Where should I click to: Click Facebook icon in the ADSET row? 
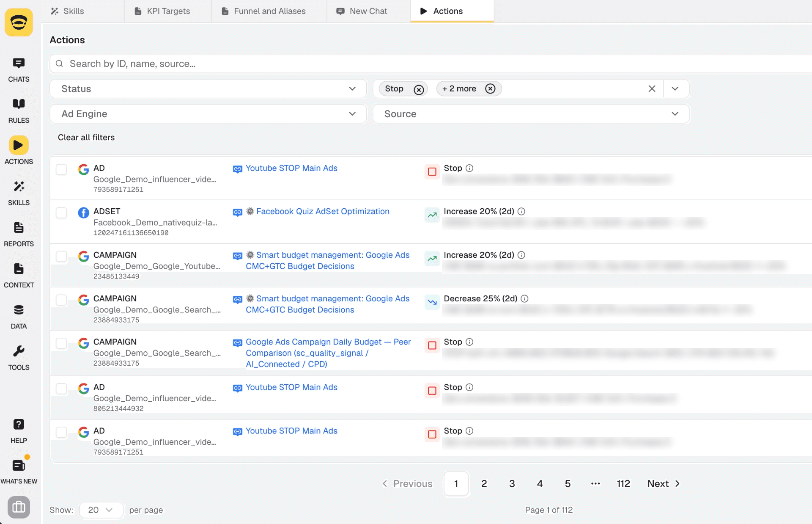[83, 212]
